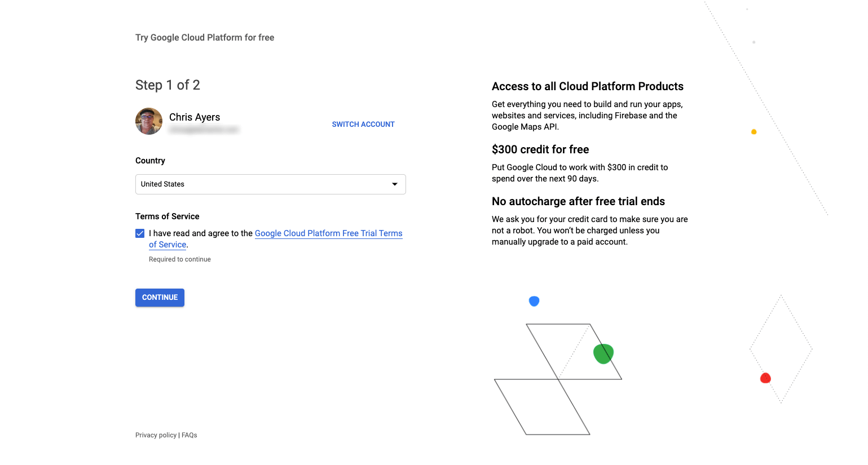Click the red dot graphic icon

(x=765, y=378)
